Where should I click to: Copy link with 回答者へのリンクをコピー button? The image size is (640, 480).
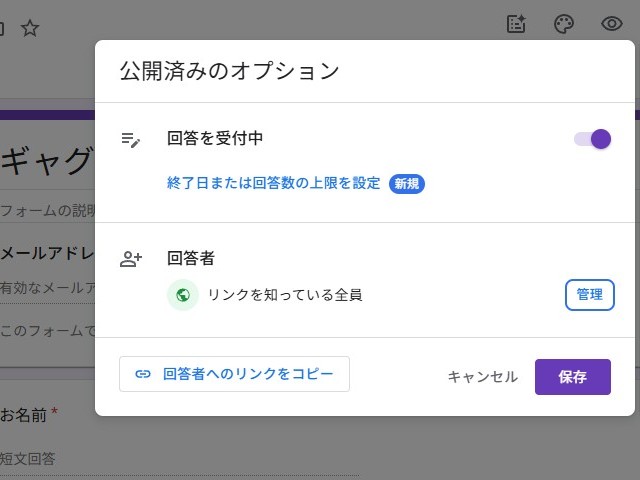coord(234,374)
